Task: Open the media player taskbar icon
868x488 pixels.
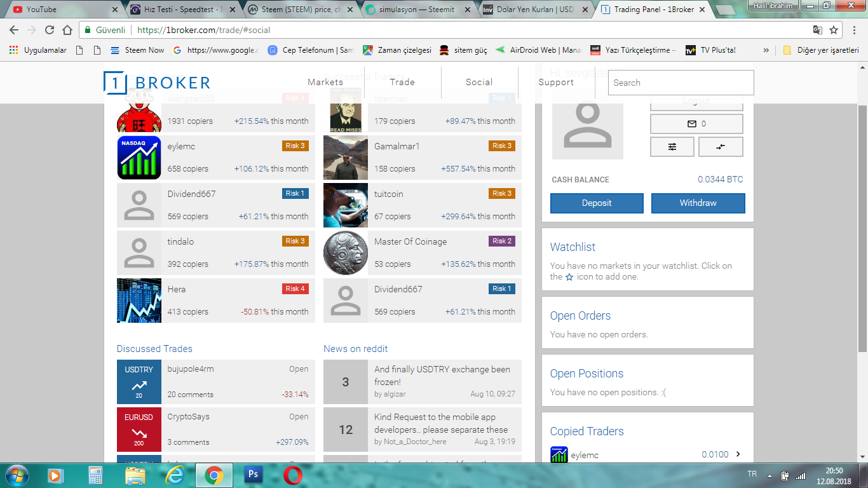Action: (56, 475)
